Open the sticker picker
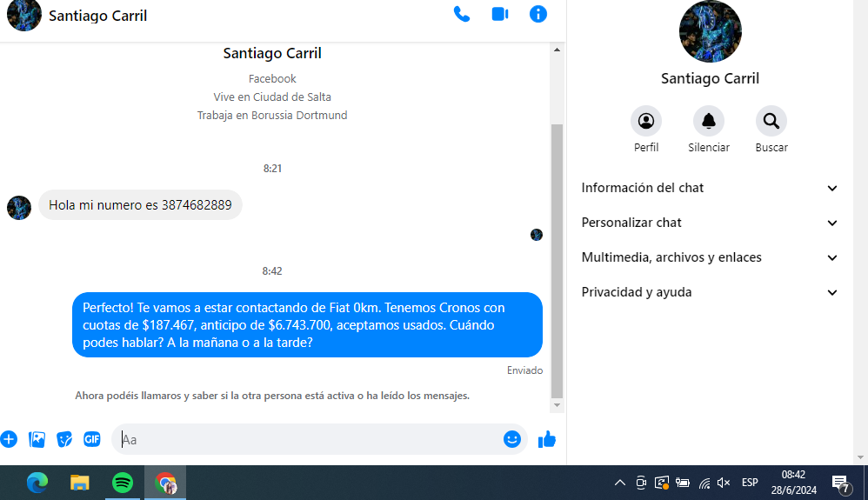Image resolution: width=868 pixels, height=500 pixels. tap(64, 439)
